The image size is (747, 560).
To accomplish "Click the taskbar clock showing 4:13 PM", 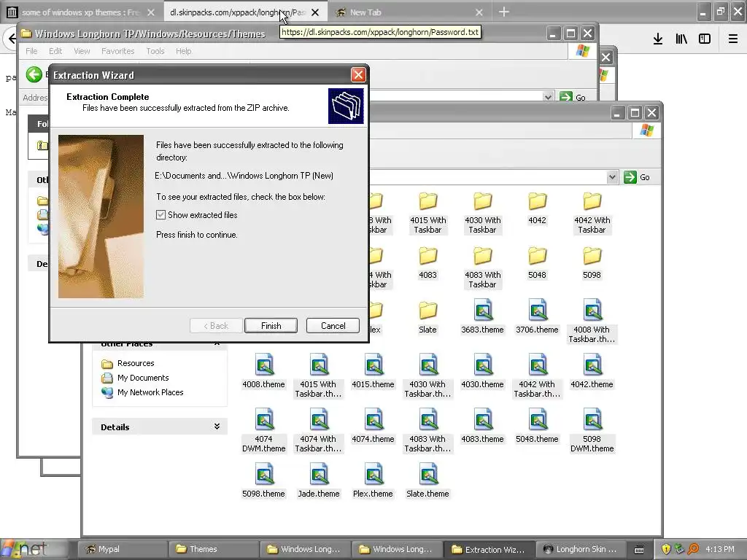I will [720, 549].
